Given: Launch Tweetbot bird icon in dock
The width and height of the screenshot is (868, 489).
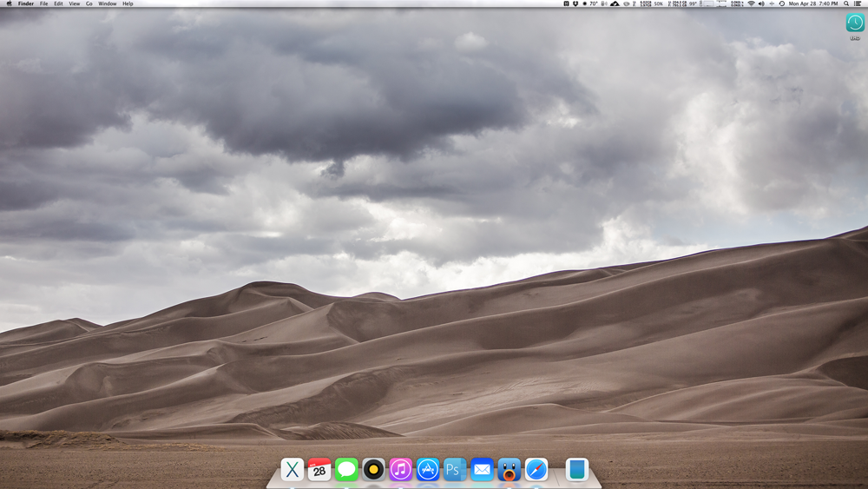Looking at the screenshot, I should (510, 470).
